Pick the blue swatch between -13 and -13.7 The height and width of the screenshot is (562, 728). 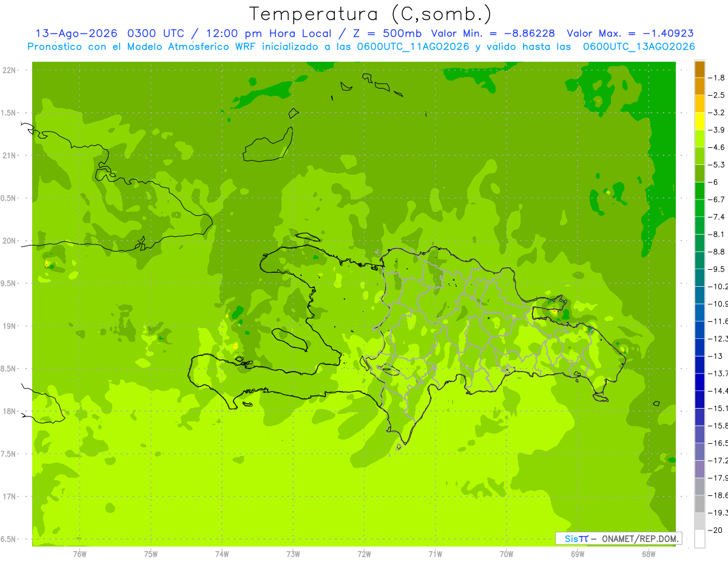tap(699, 364)
